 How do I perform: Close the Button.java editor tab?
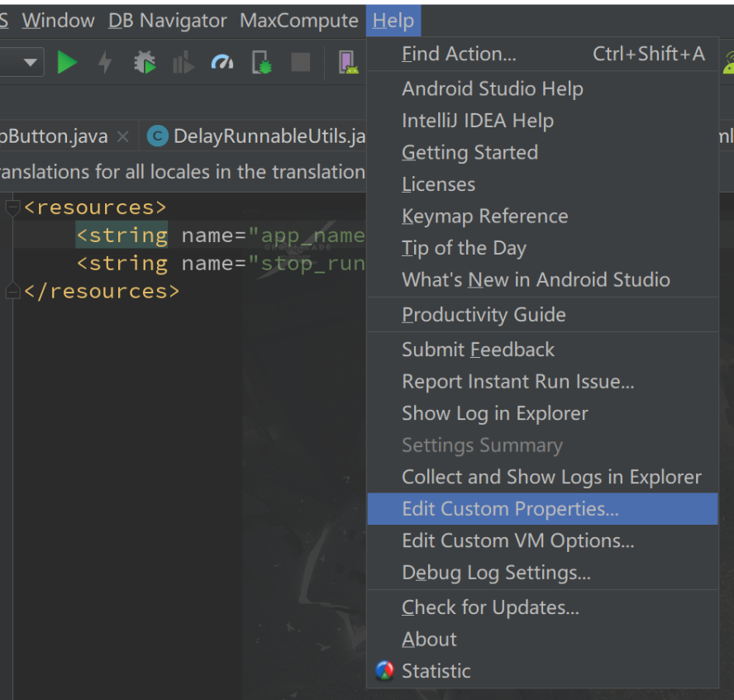click(x=123, y=136)
